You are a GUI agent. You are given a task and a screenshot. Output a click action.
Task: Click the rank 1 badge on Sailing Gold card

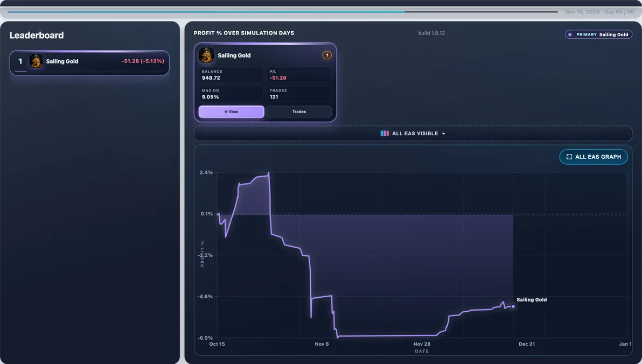click(327, 55)
